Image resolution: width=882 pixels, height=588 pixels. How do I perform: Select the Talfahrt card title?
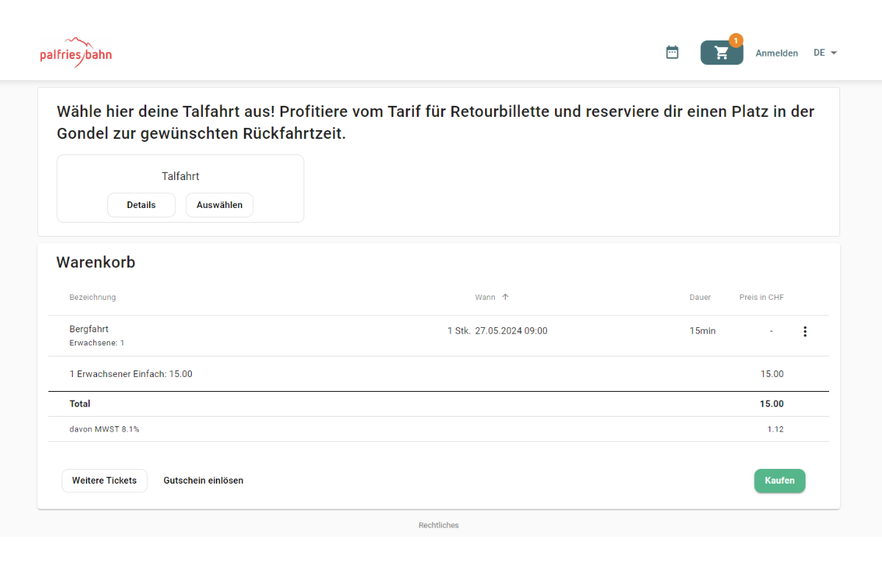click(x=180, y=176)
